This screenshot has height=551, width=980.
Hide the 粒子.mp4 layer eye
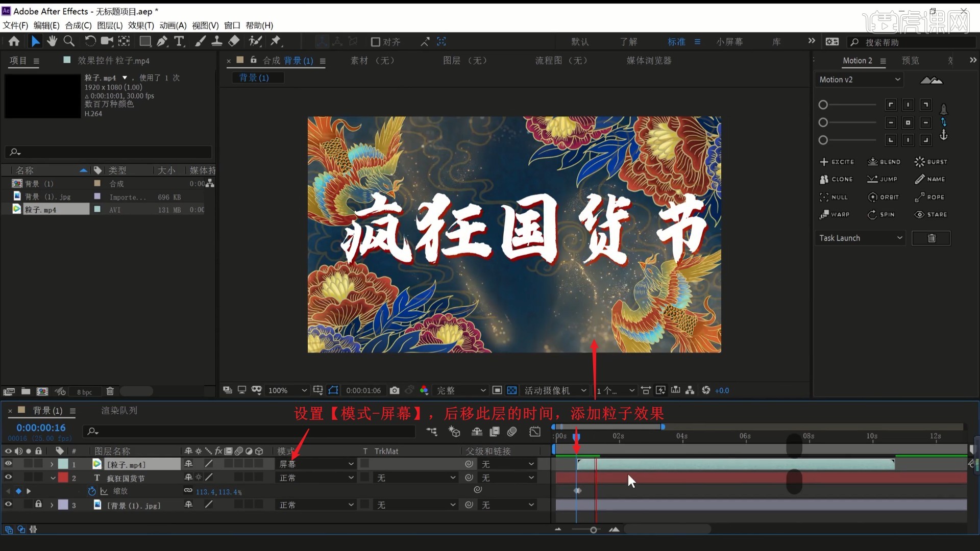click(8, 464)
